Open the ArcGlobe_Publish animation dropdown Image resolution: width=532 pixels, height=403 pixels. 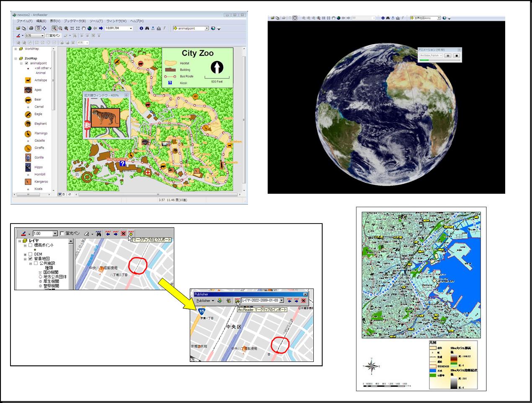click(441, 55)
